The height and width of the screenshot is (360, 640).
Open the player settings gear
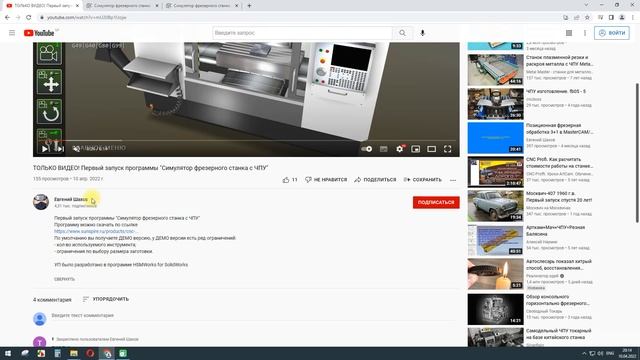tap(400, 149)
